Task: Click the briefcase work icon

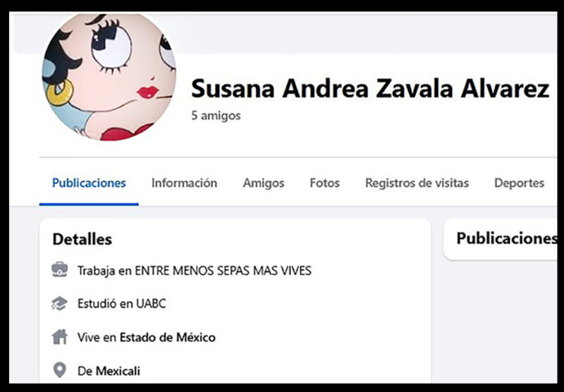Action: (x=60, y=270)
